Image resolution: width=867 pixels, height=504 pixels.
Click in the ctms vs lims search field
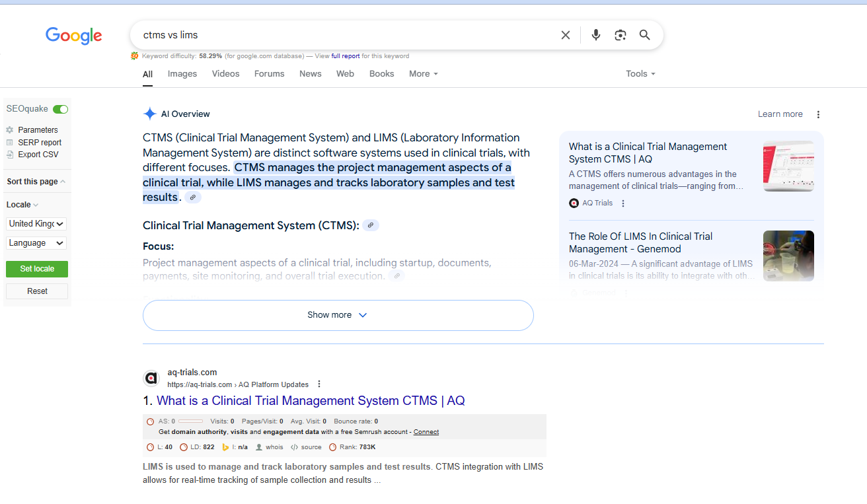coord(344,35)
